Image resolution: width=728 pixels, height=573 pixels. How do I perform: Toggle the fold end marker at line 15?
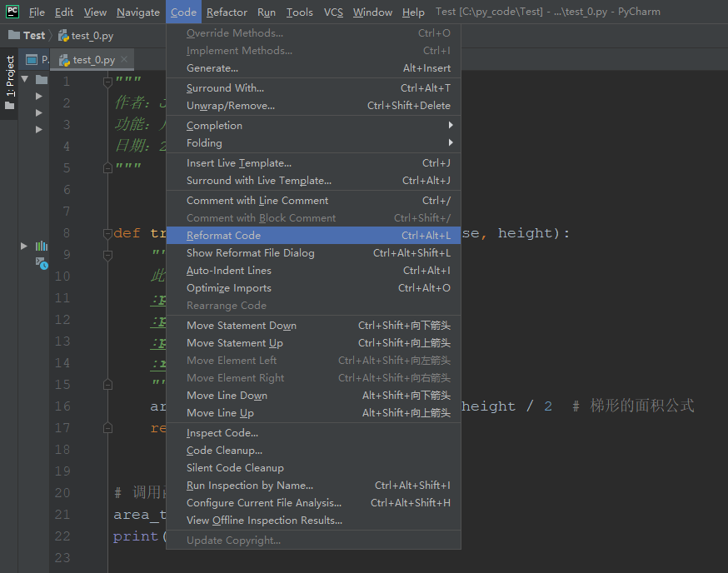(107, 385)
